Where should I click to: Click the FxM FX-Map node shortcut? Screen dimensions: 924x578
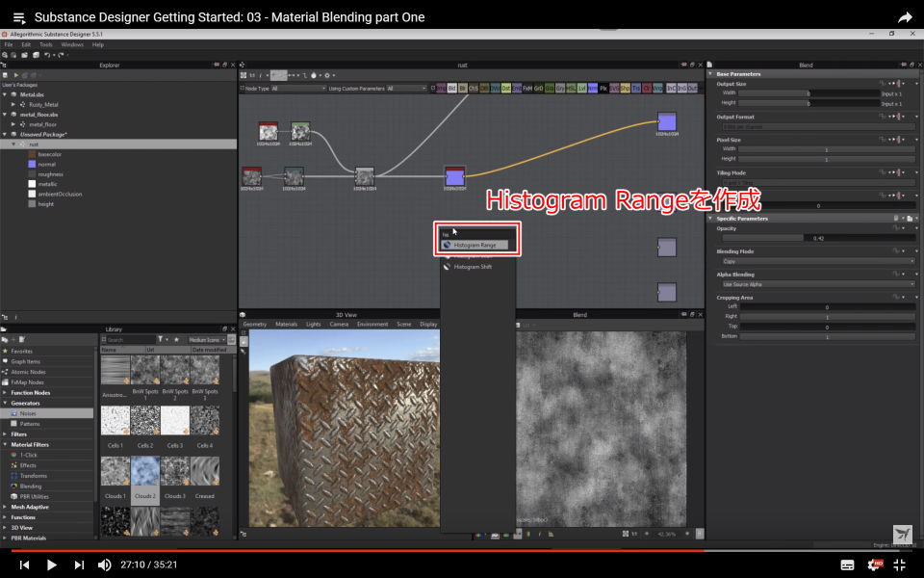527,89
